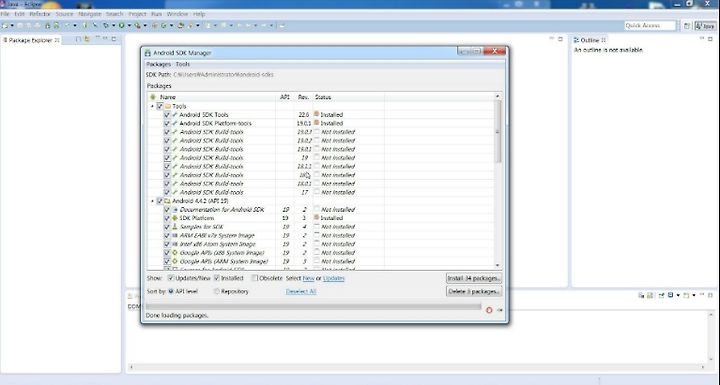The height and width of the screenshot is (385, 720).
Task: Click Delete 3 packages button
Action: 473,291
